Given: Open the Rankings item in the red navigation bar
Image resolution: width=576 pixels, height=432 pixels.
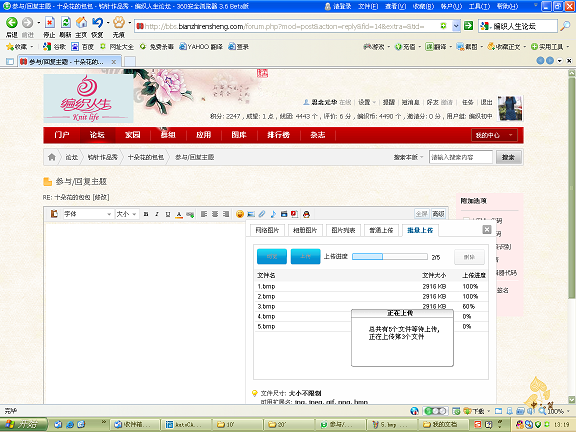Looking at the screenshot, I should click(x=278, y=135).
